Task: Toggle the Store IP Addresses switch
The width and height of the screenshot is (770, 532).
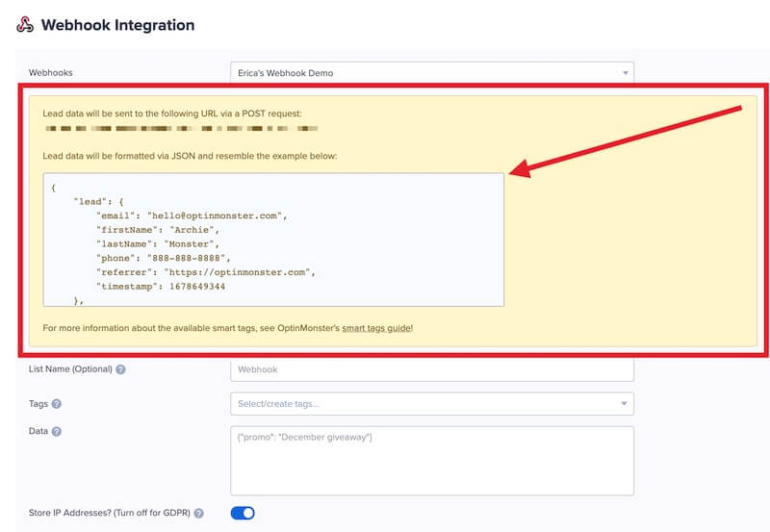Action: [243, 513]
